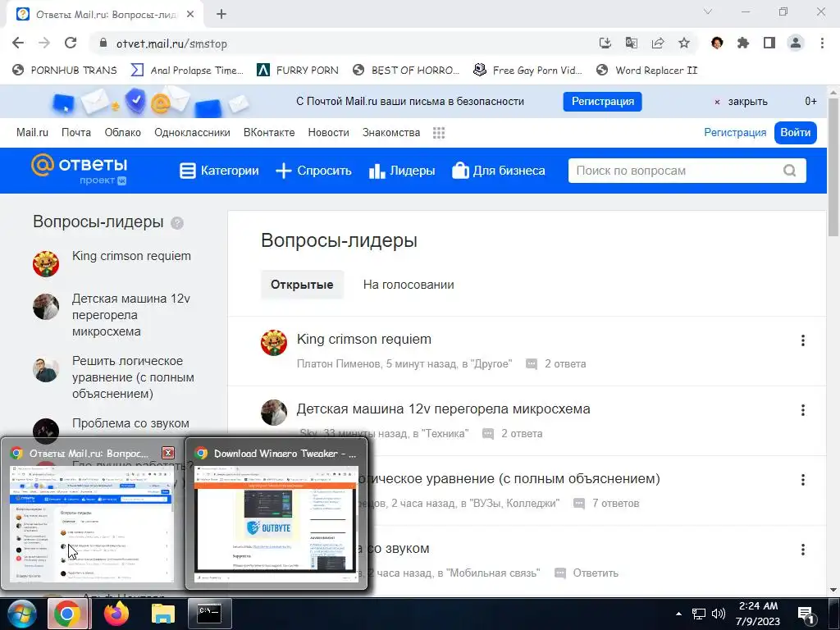Click sidebar question Проблема со звуком
Screen dimensions: 840x630
pyautogui.click(x=130, y=423)
